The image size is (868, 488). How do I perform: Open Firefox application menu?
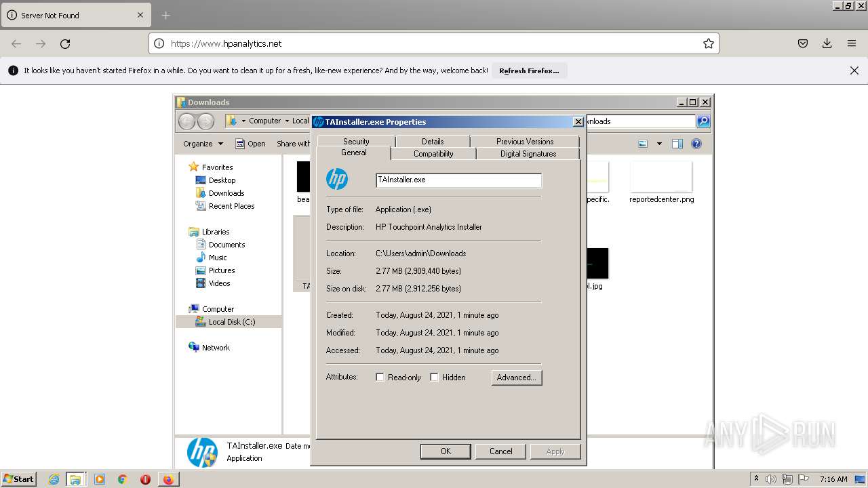point(852,43)
